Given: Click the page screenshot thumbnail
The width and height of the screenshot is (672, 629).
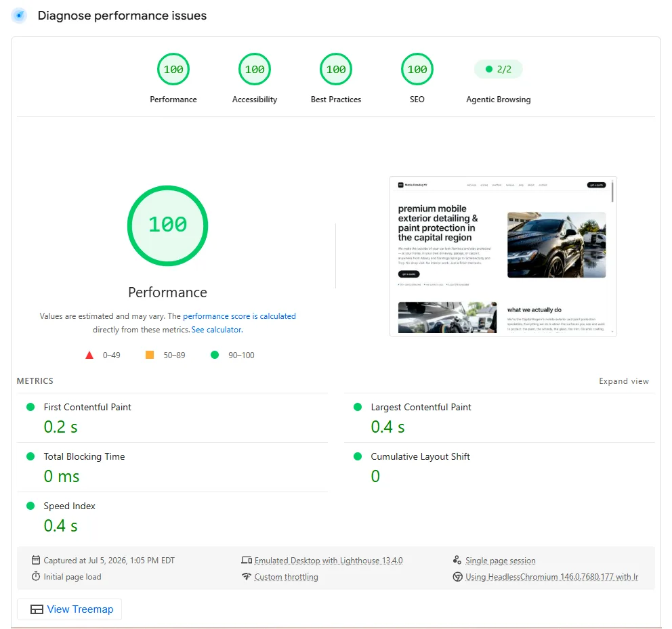Looking at the screenshot, I should 503,256.
